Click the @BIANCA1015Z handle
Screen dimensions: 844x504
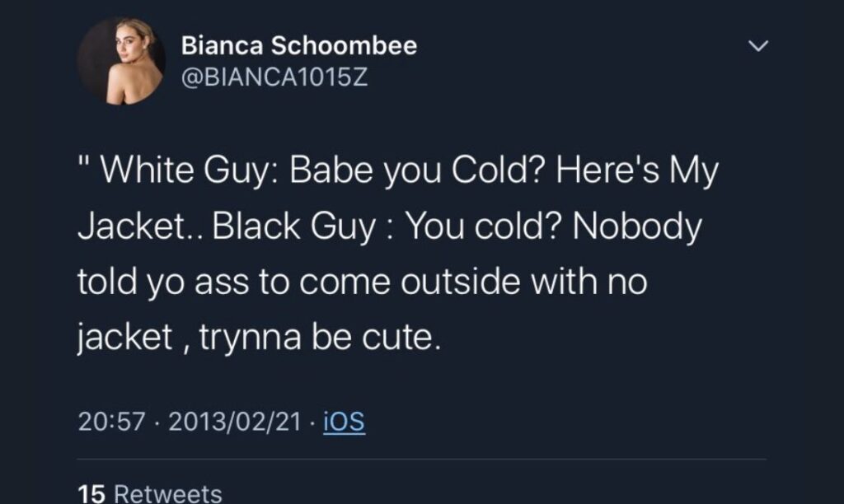(x=274, y=81)
